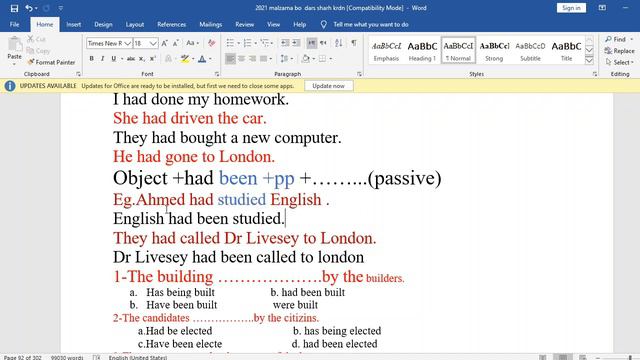The width and height of the screenshot is (640, 360).
Task: Decrease paragraph indent
Action: [x=285, y=43]
